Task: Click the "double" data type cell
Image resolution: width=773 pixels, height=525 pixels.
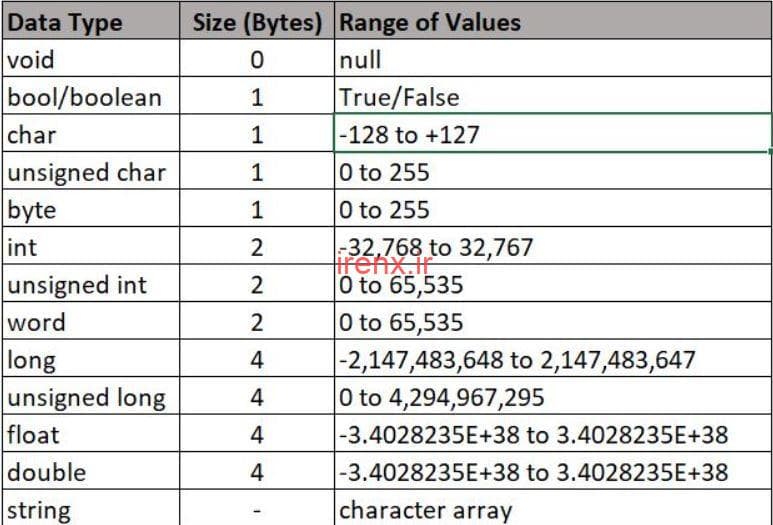Action: tap(46, 472)
